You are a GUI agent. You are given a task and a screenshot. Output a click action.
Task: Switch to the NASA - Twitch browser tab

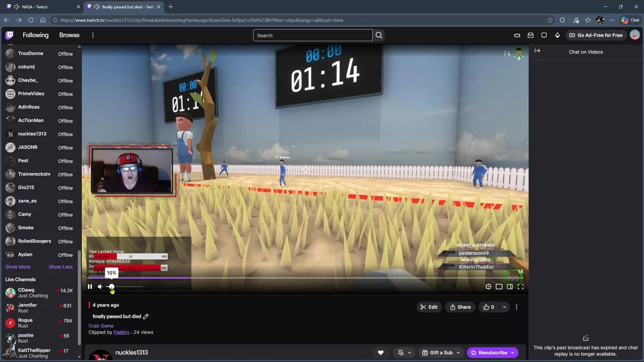(x=43, y=7)
